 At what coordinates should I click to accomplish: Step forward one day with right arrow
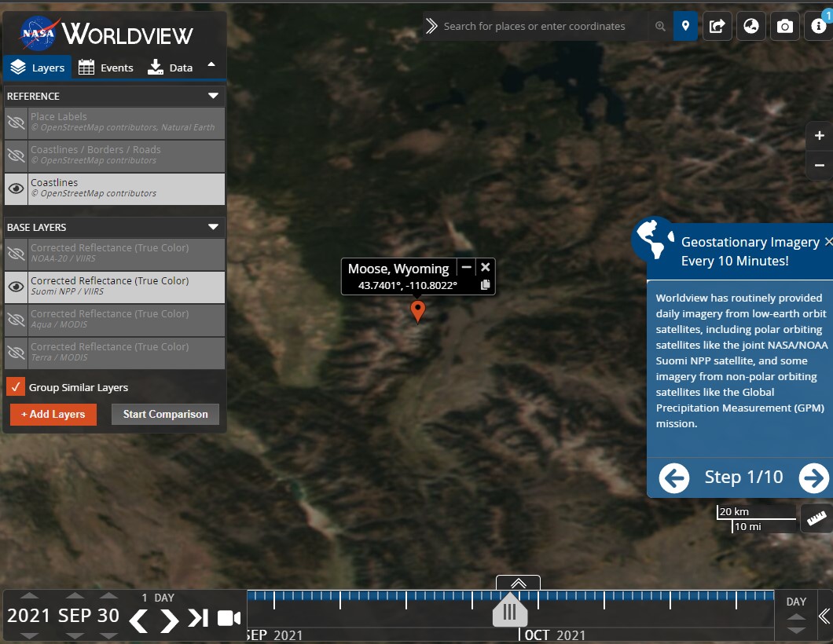point(169,620)
